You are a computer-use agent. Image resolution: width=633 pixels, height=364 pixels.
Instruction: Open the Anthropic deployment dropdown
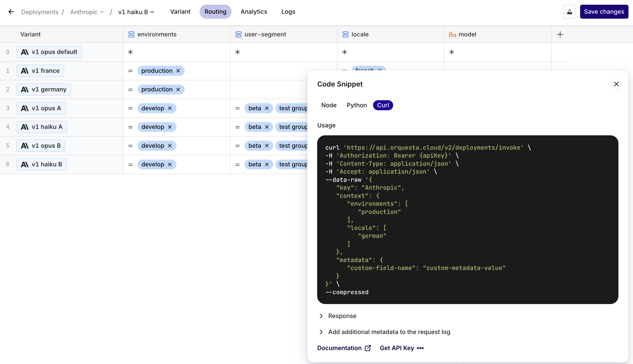click(87, 12)
